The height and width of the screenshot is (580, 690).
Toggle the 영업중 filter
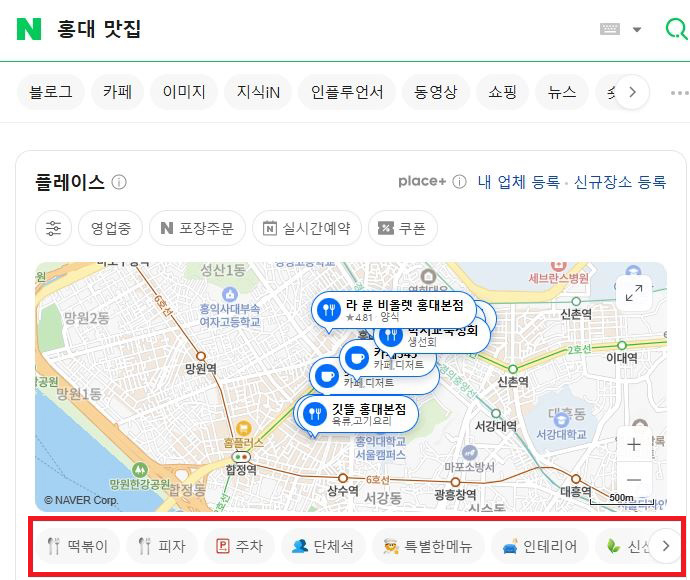point(110,228)
